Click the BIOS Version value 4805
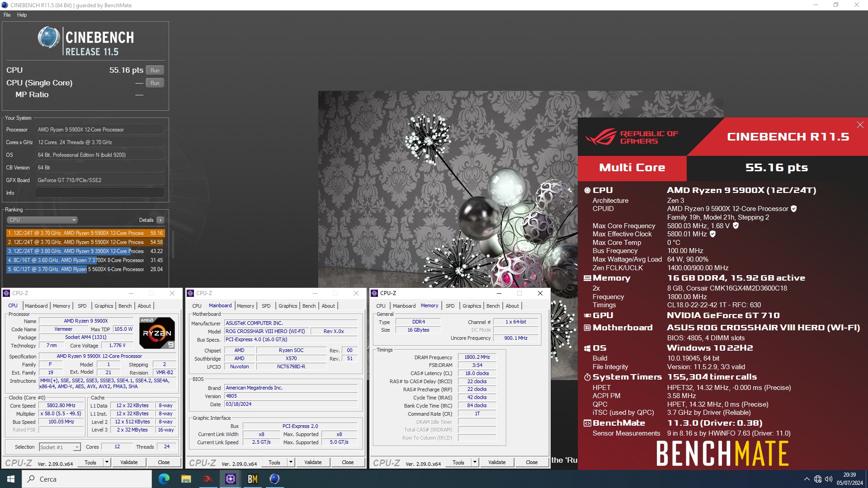The height and width of the screenshot is (488, 868). pyautogui.click(x=292, y=396)
